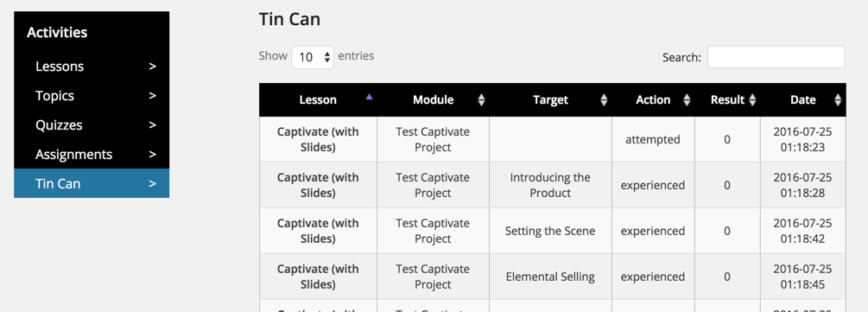This screenshot has width=868, height=312.
Task: Click the Elemental Selling target cell
Action: point(550,277)
